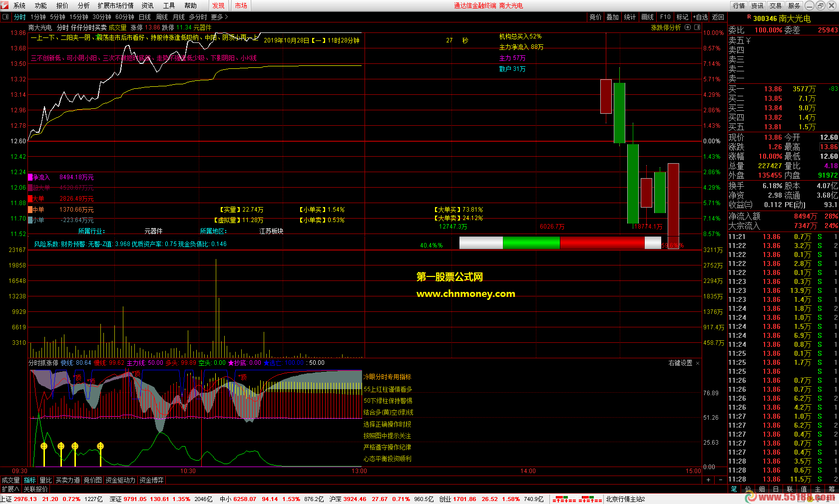Select the 月线 period tab

[179, 17]
